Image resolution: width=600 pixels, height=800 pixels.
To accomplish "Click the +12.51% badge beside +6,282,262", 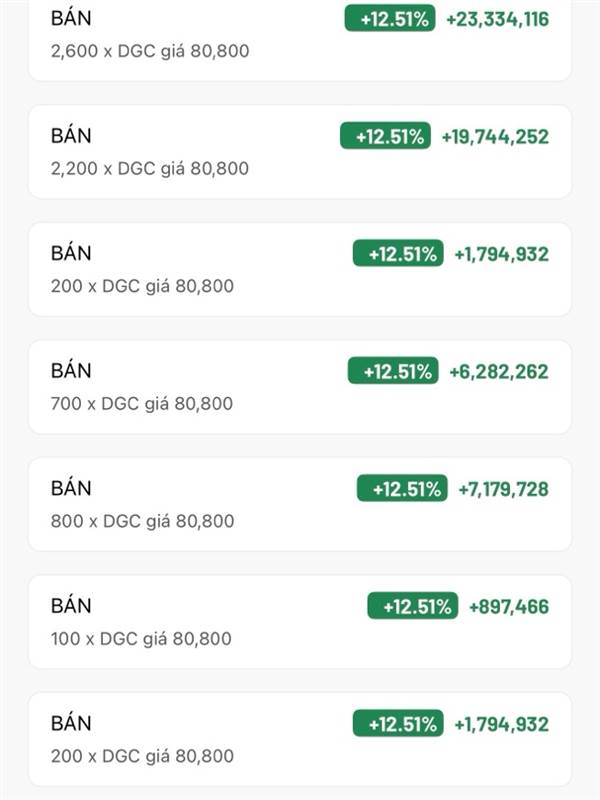I will pyautogui.click(x=393, y=372).
